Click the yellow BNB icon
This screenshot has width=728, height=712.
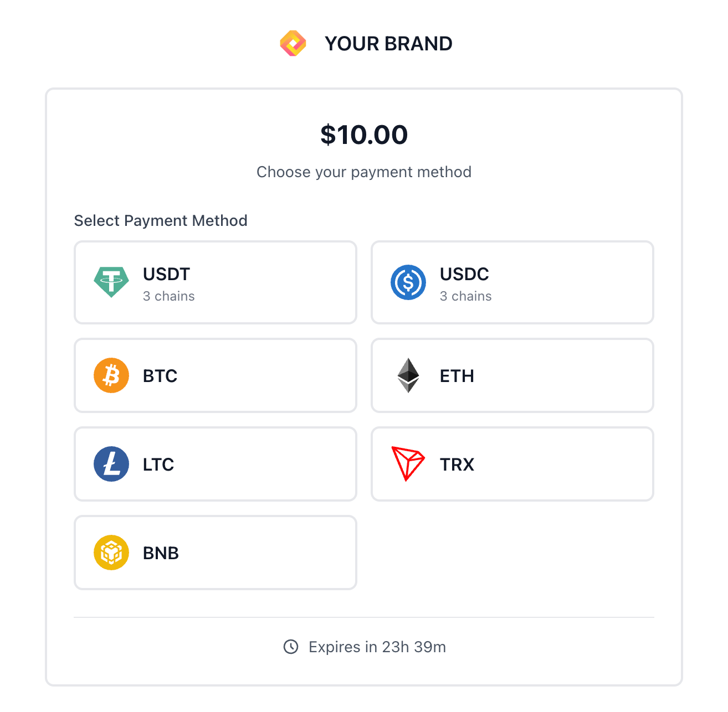click(112, 552)
